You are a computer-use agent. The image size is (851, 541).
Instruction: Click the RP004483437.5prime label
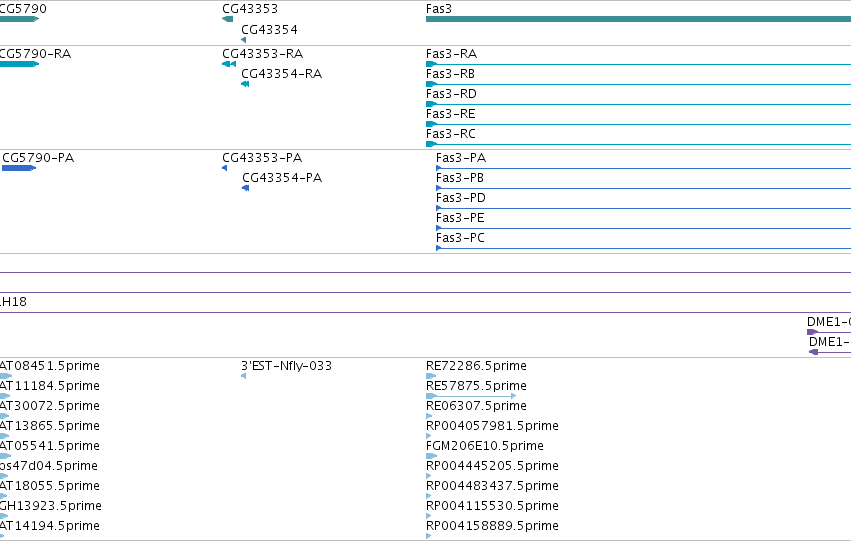492,486
